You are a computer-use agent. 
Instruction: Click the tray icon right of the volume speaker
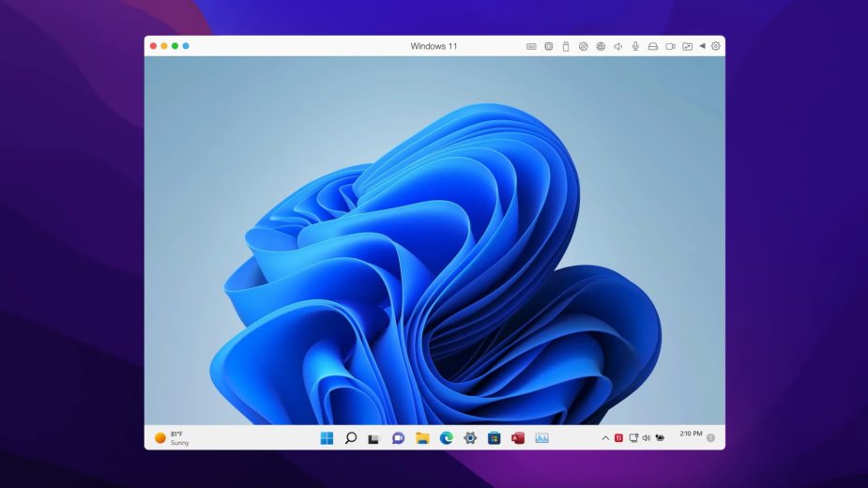pos(660,437)
